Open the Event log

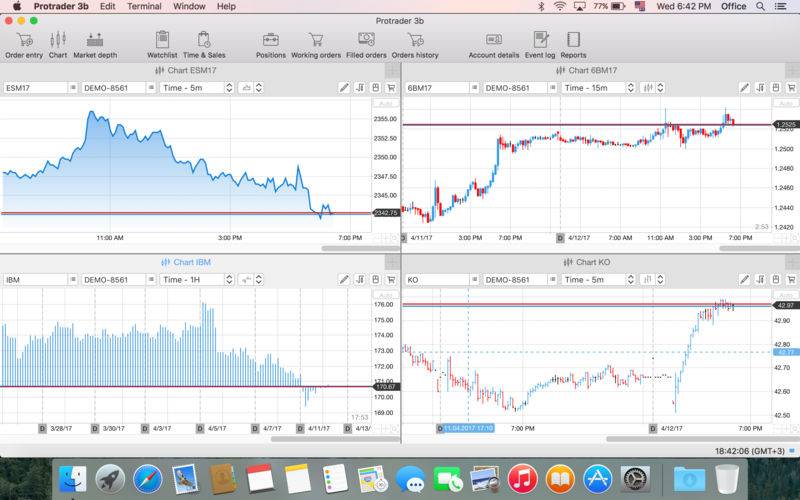(540, 45)
